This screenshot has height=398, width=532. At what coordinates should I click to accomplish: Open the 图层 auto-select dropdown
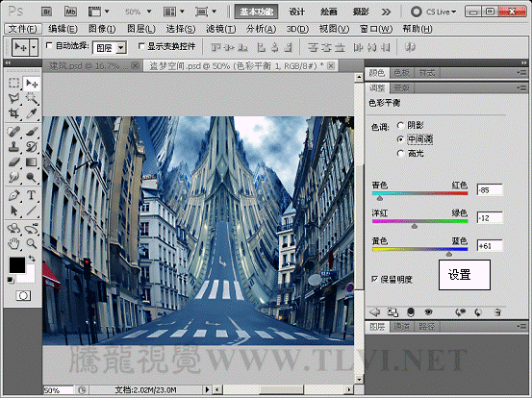(x=110, y=48)
